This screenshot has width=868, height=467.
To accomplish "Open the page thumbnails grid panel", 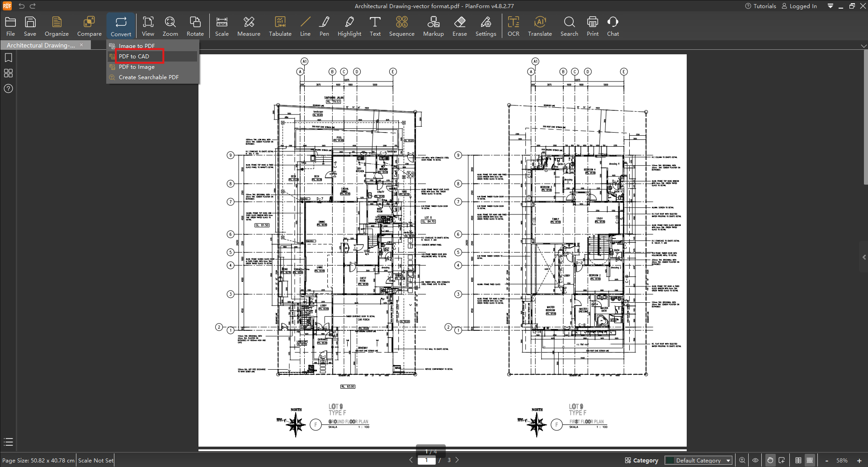I will point(8,73).
